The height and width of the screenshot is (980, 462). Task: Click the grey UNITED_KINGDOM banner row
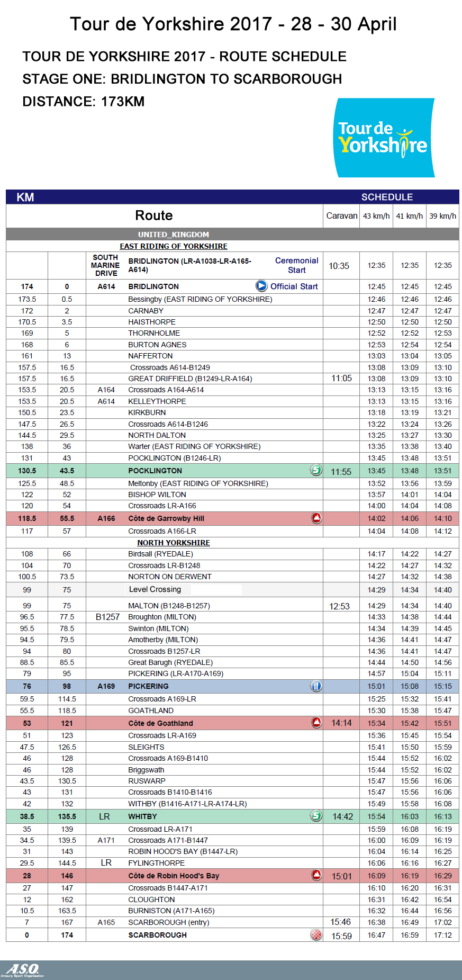point(174,235)
